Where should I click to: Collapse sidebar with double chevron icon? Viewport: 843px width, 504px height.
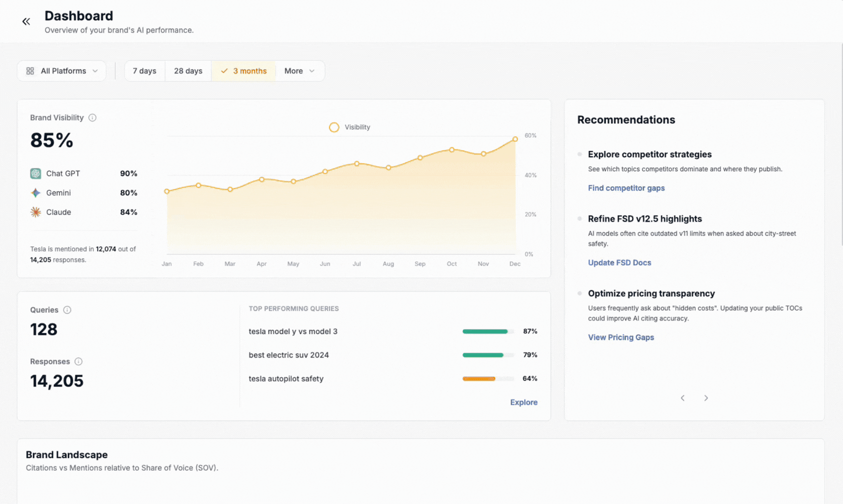(x=26, y=21)
